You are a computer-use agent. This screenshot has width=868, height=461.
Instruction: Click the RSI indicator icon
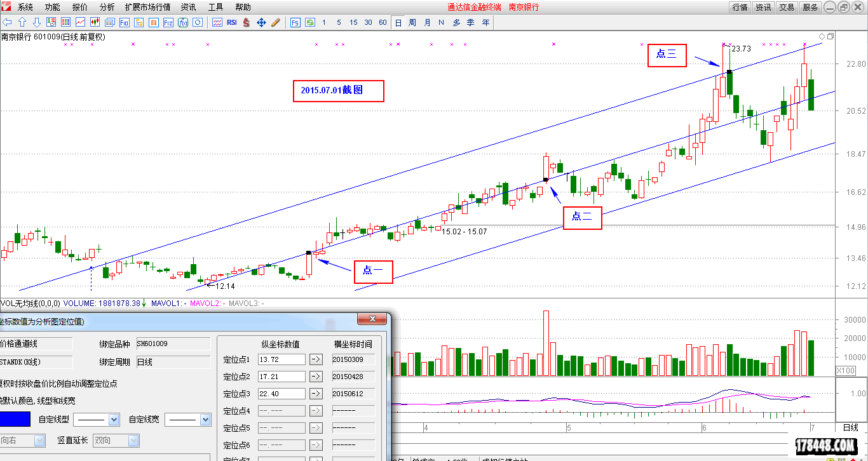click(x=232, y=22)
